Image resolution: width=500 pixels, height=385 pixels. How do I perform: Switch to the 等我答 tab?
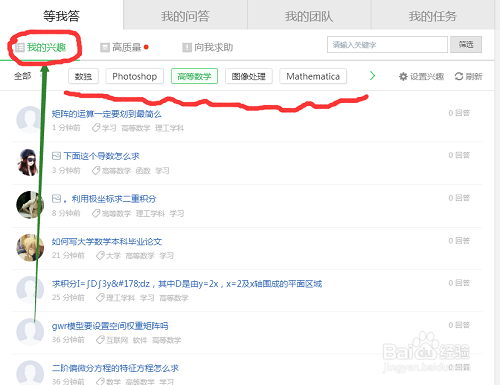coord(62,16)
